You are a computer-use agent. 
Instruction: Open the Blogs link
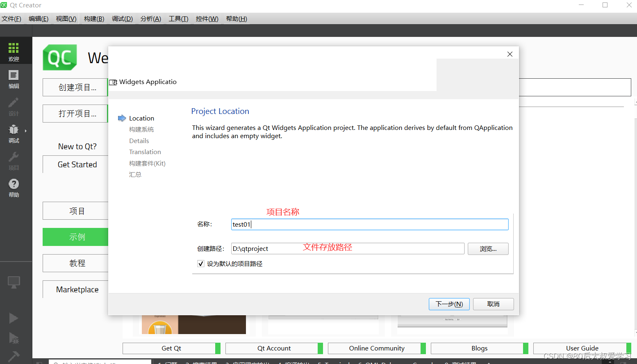[x=479, y=348]
